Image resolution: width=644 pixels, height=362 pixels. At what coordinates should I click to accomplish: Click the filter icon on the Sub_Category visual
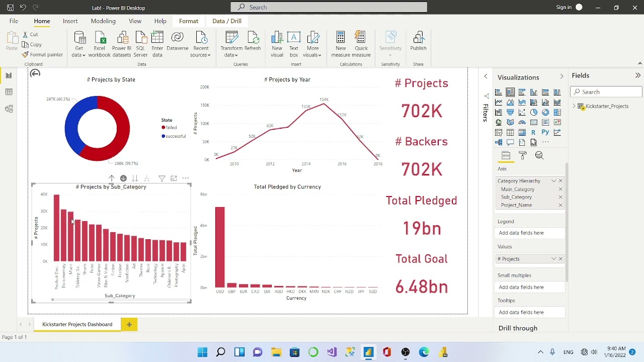click(x=162, y=178)
